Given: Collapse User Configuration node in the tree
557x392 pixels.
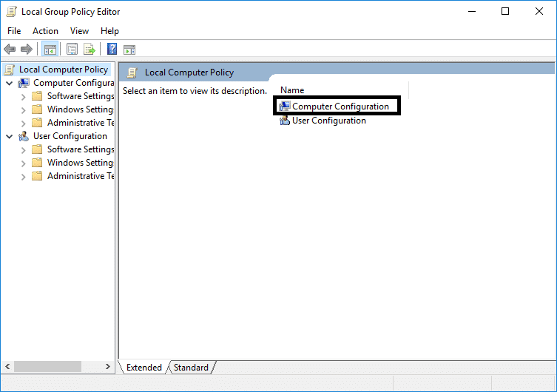Looking at the screenshot, I should [10, 136].
